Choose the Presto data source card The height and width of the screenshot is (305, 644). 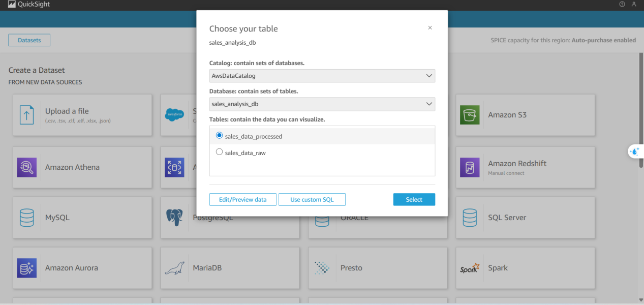[x=378, y=268]
